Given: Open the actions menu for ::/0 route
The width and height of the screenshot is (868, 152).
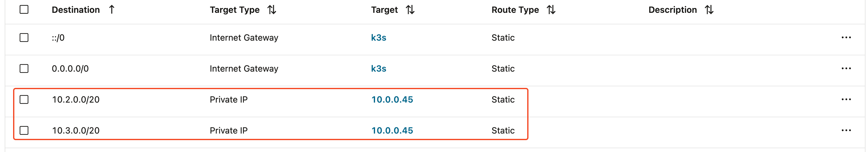Looking at the screenshot, I should tap(846, 38).
